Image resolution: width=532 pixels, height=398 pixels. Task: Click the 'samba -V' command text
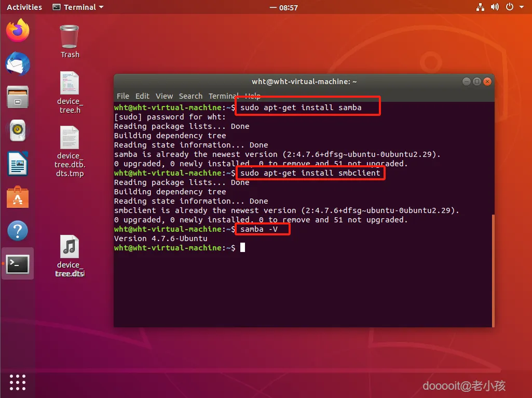click(x=259, y=229)
